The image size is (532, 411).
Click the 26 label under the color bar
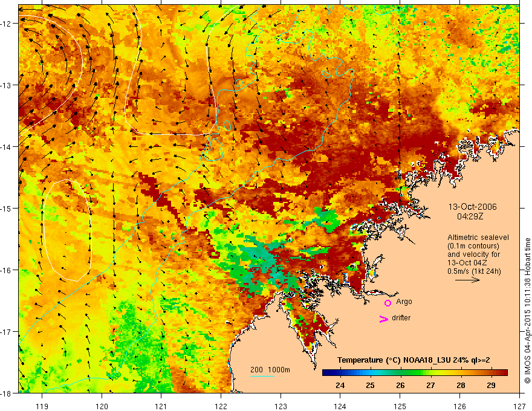click(x=400, y=385)
